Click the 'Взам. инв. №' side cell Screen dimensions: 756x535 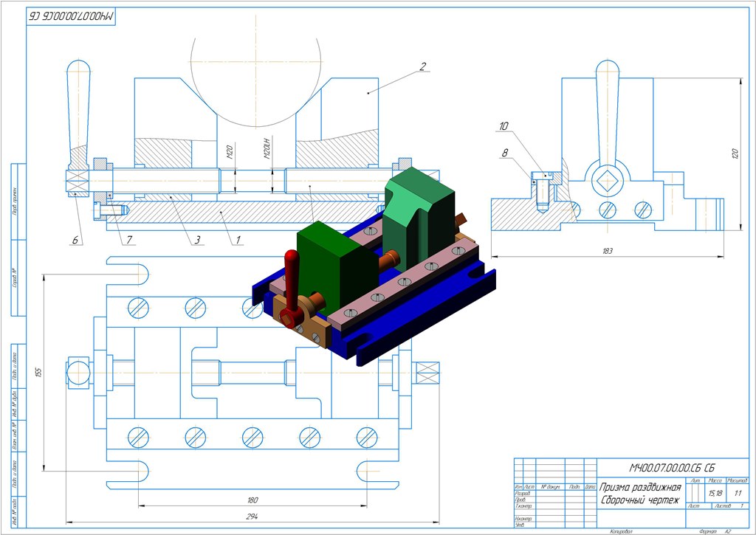(15, 435)
